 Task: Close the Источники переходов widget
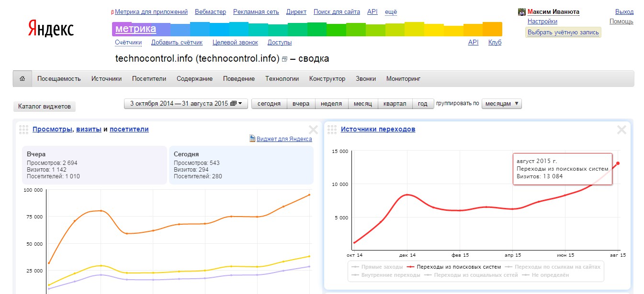(x=621, y=130)
